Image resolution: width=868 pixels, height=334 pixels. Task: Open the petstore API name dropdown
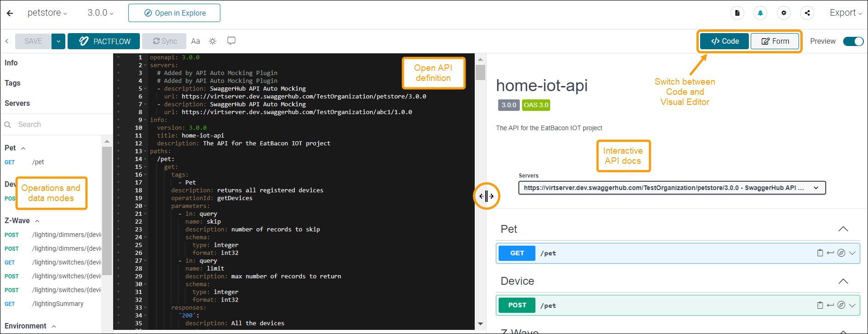click(x=47, y=13)
